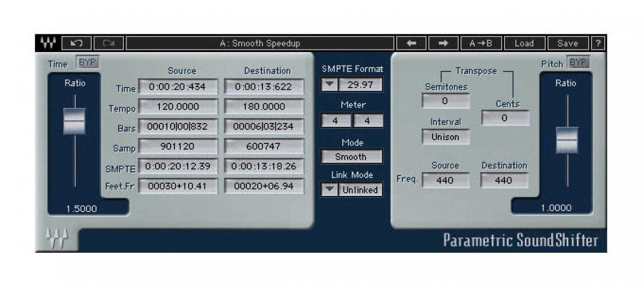Open the SMPTE Format dropdown arrow

tap(330, 85)
